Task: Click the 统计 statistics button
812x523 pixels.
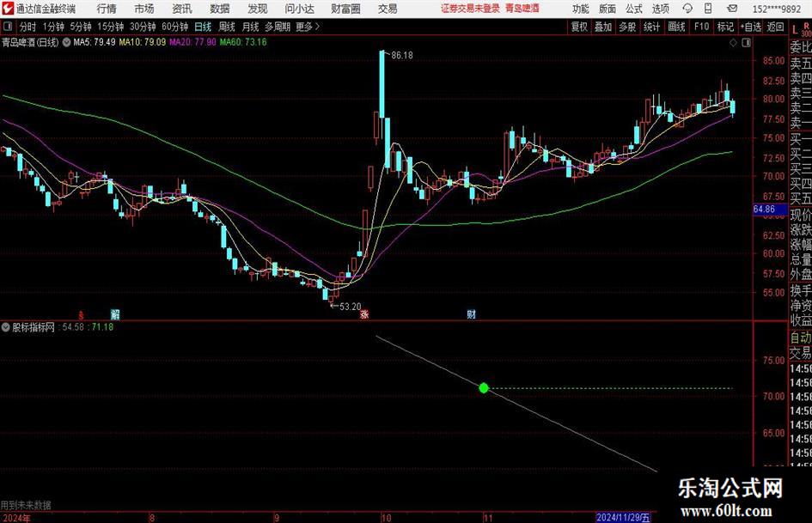Action: coord(651,27)
